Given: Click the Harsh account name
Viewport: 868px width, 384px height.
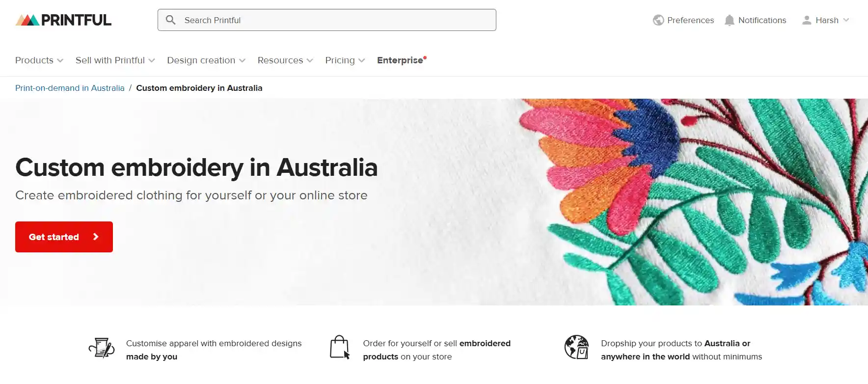Looking at the screenshot, I should tap(827, 20).
